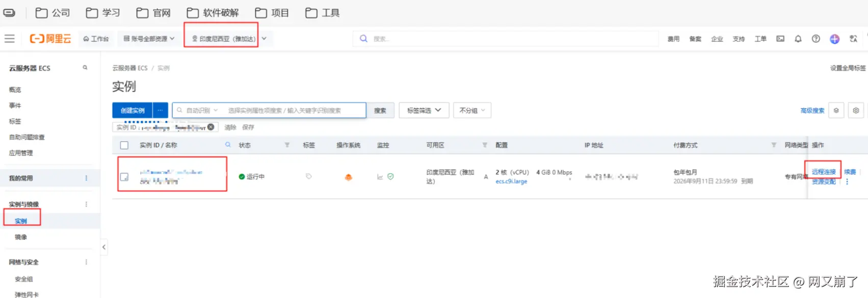Click the tag icon in instance row
The height and width of the screenshot is (298, 868).
[308, 176]
